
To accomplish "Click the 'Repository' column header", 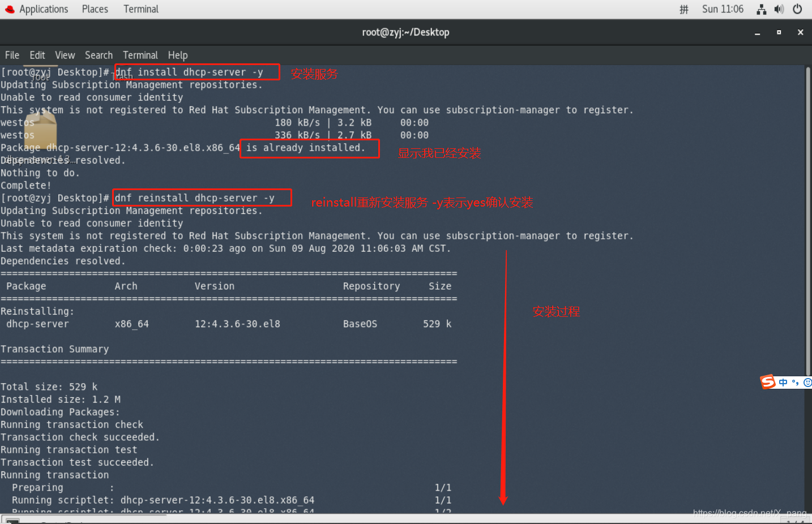I will coord(371,286).
